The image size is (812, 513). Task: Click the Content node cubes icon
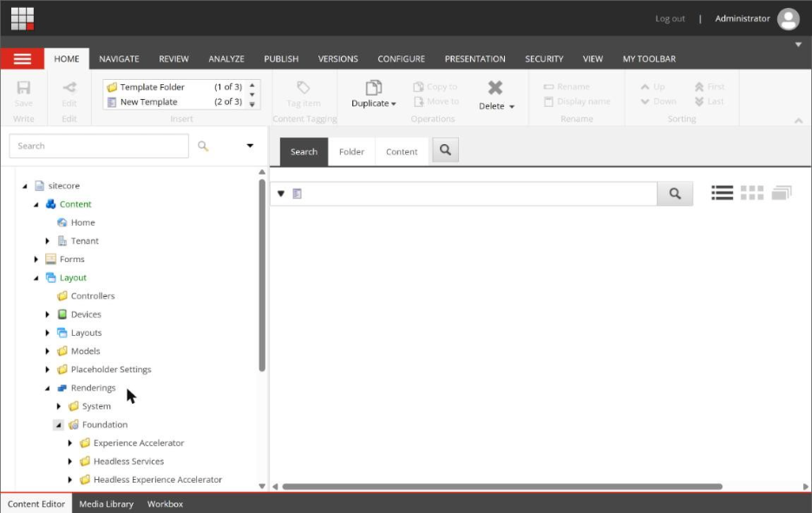(x=50, y=204)
